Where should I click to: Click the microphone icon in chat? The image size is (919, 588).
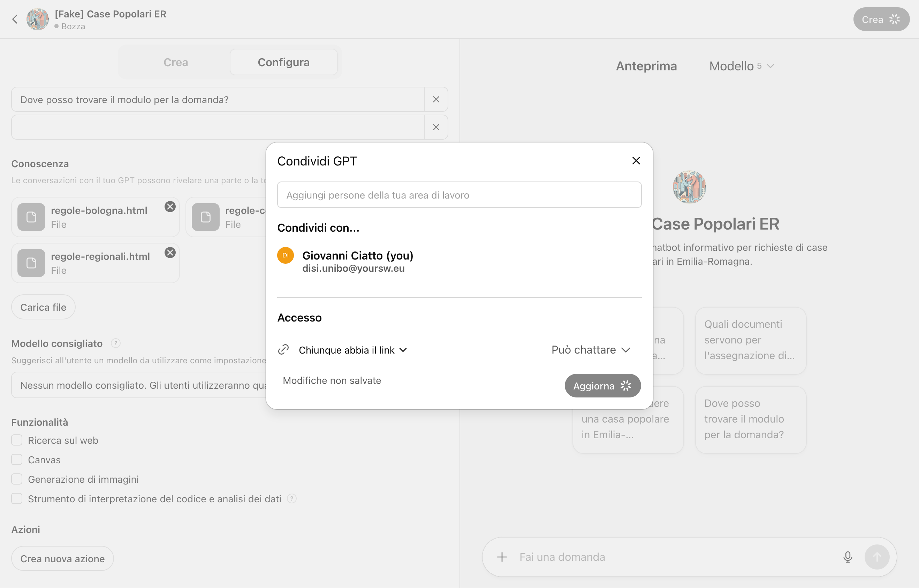point(848,557)
